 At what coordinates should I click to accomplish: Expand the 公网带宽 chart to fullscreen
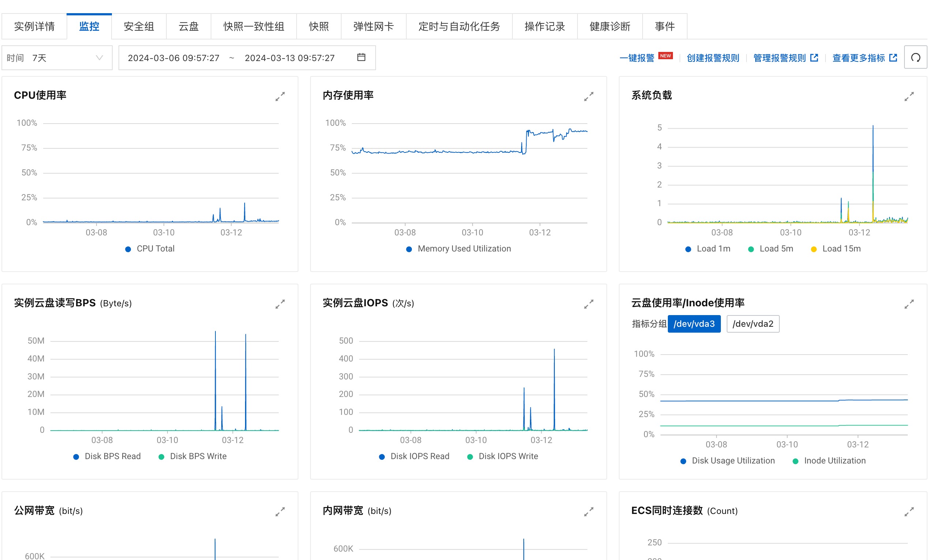280,512
